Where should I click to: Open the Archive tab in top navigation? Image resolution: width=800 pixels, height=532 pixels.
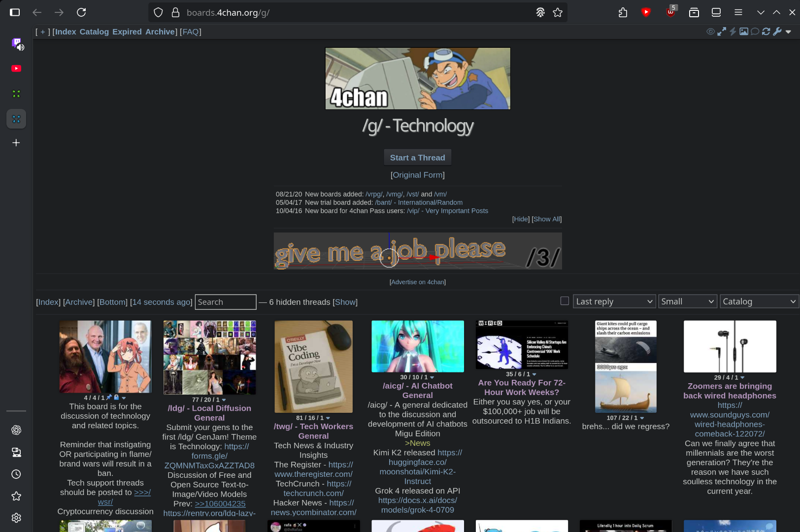pyautogui.click(x=160, y=32)
